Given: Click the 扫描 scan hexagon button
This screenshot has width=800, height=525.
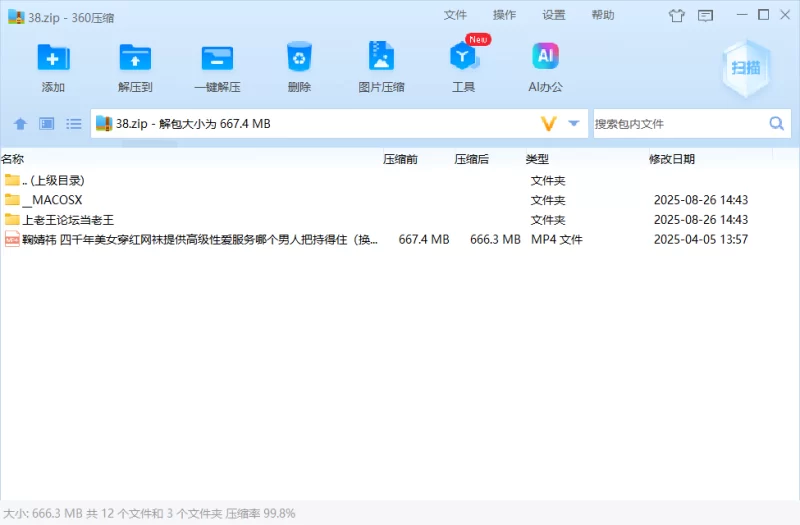Looking at the screenshot, I should (746, 68).
